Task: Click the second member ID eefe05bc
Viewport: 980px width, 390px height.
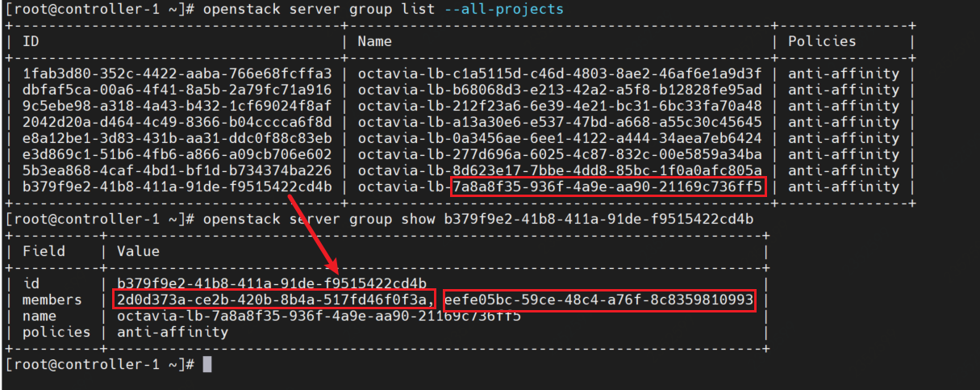Action: (599, 300)
